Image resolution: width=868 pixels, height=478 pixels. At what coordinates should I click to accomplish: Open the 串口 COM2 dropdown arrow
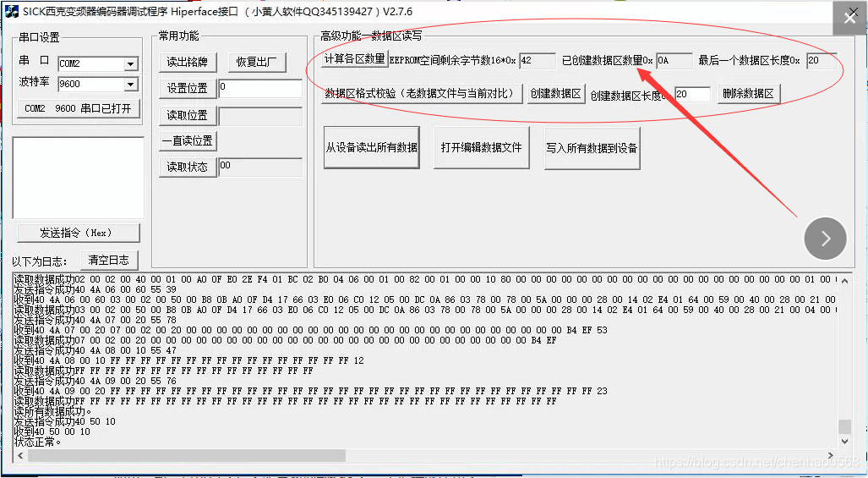tap(131, 64)
